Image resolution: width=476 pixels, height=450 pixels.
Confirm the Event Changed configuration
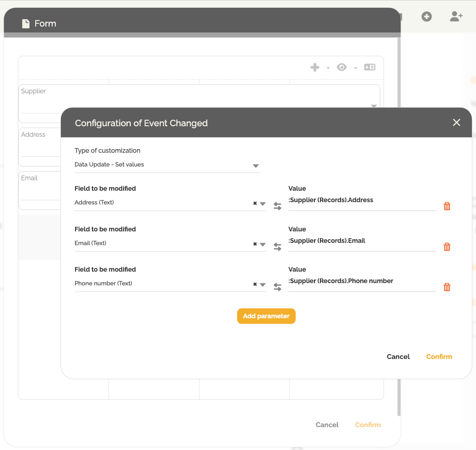tap(439, 357)
